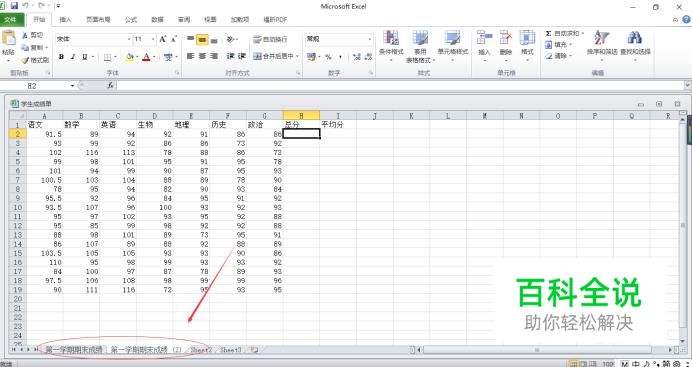Click the Save icon in quick access toolbar
Viewport: 692px width, 367px height.
(x=14, y=6)
